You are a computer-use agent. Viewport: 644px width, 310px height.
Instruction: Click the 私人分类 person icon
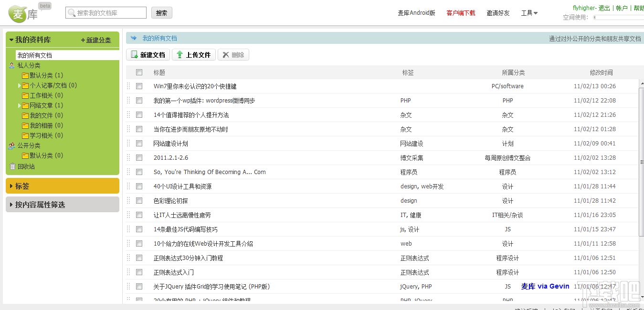point(12,65)
